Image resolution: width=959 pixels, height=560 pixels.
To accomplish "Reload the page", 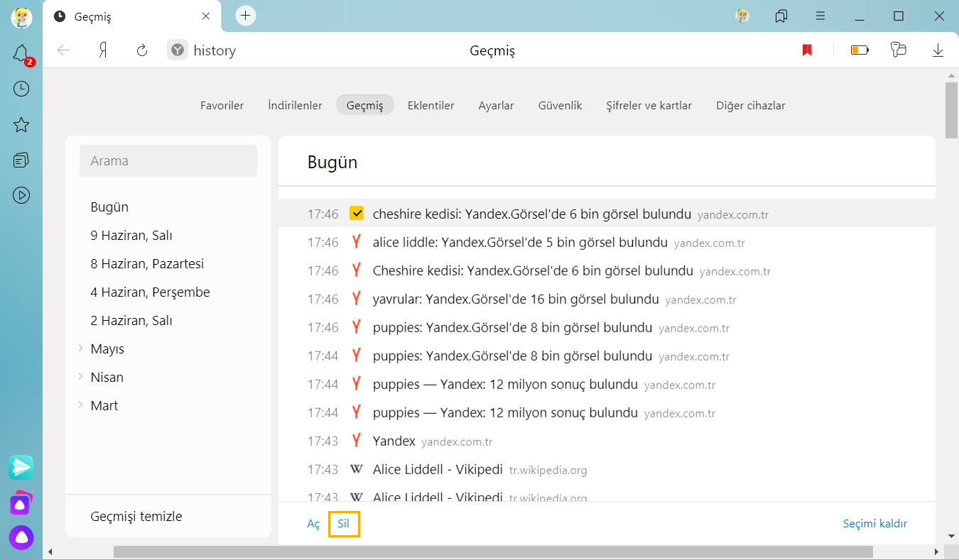I will pyautogui.click(x=142, y=50).
